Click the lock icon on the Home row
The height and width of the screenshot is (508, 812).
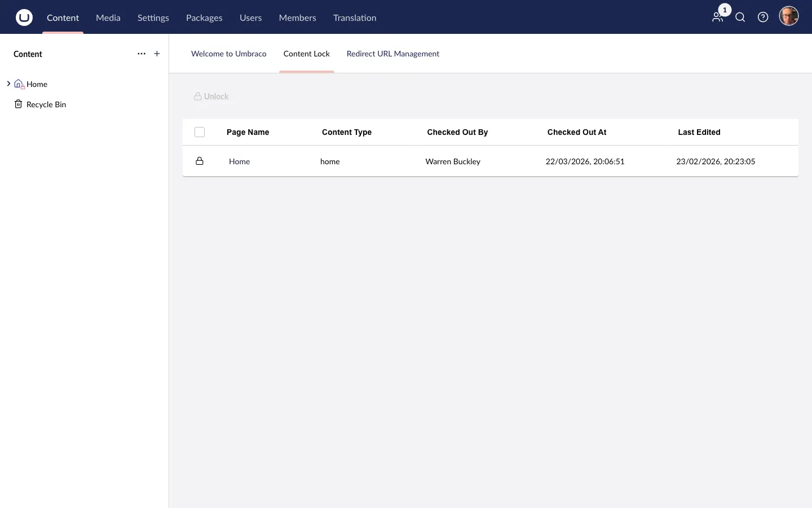pyautogui.click(x=200, y=161)
